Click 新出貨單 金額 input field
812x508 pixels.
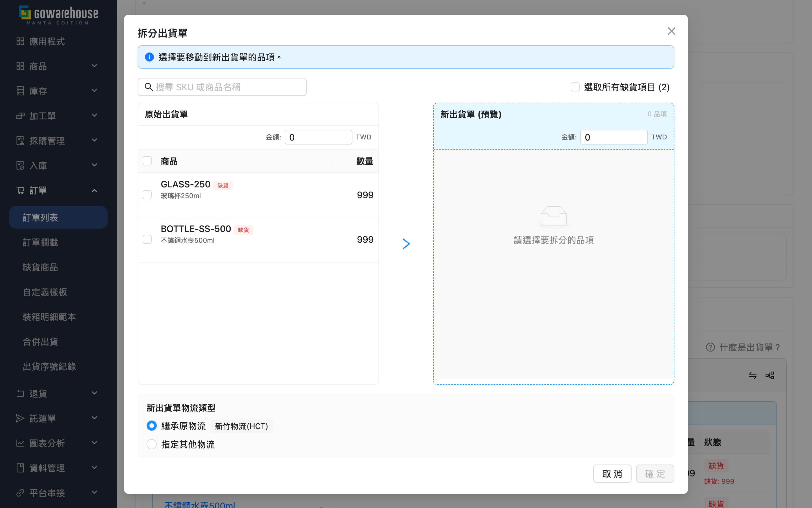614,137
